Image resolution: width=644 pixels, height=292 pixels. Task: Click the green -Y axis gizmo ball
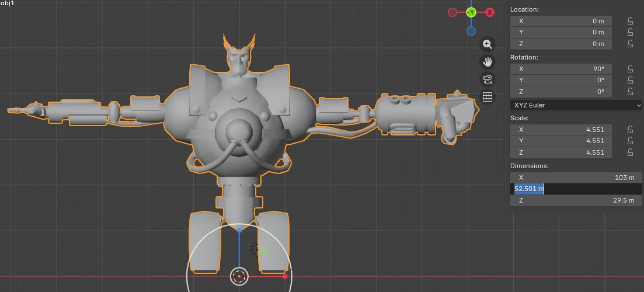pyautogui.click(x=471, y=12)
